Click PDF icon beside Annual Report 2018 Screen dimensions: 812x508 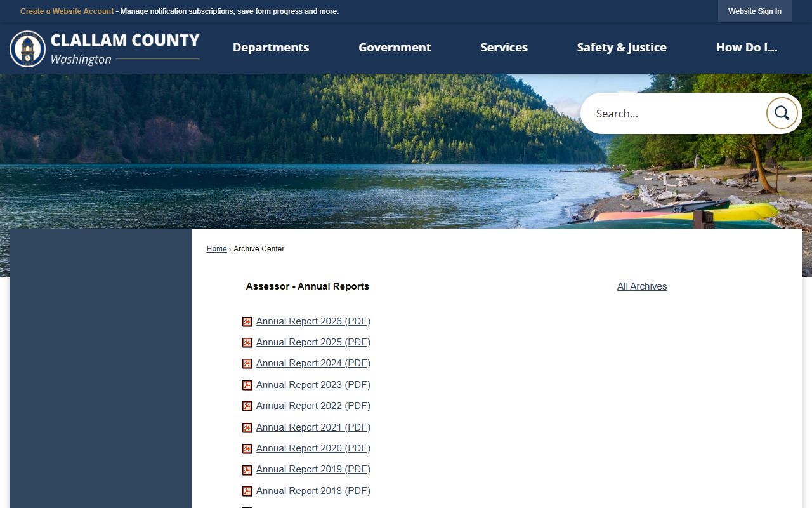coord(247,491)
